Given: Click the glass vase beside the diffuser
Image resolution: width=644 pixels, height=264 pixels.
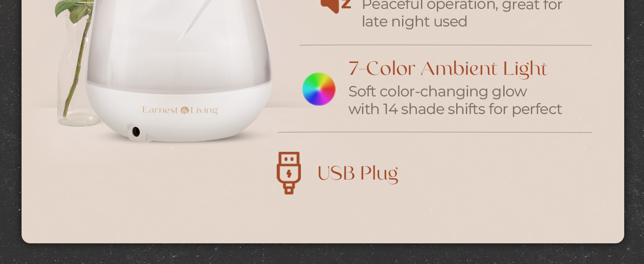Looking at the screenshot, I should (x=75, y=70).
